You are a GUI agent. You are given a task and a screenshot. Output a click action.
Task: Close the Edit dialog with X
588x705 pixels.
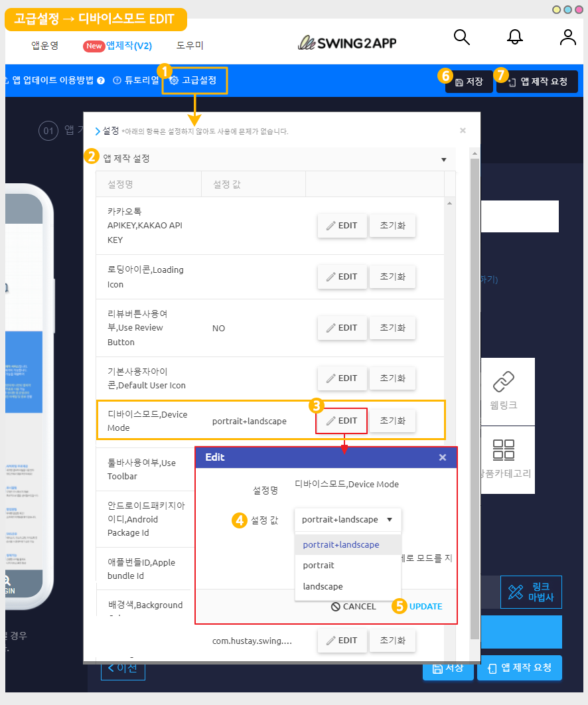point(443,457)
